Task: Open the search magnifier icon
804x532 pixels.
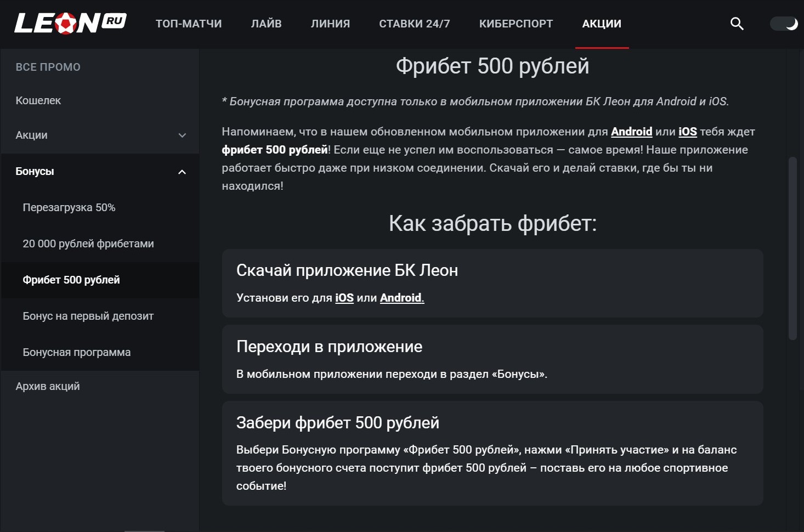Action: click(737, 24)
